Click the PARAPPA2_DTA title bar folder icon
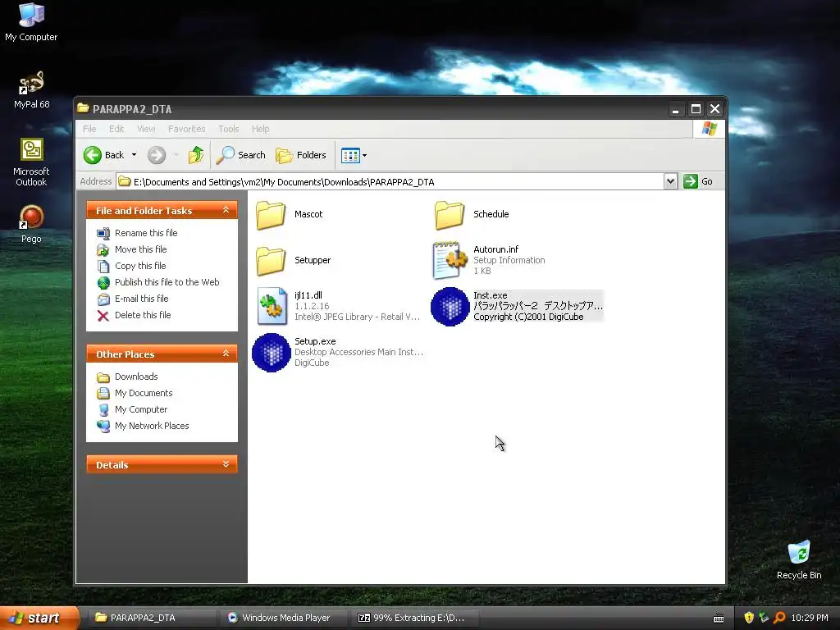Screen dimensions: 840x630 click(83, 108)
